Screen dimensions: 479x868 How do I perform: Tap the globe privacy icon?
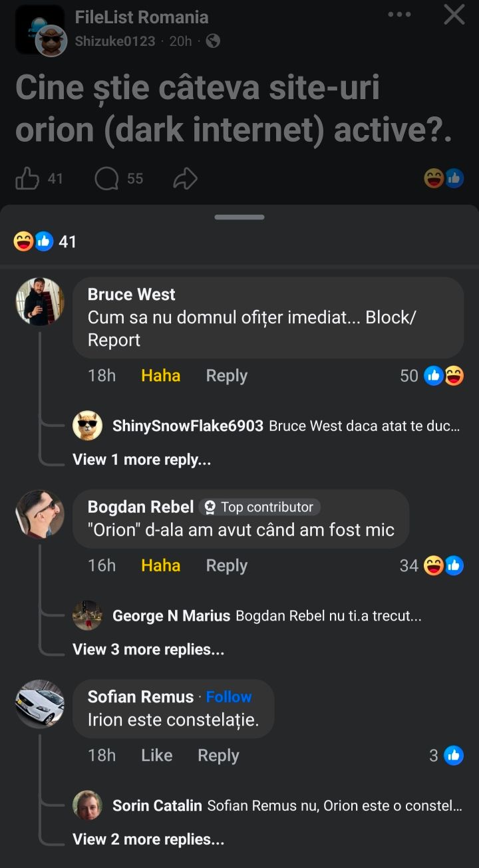213,41
